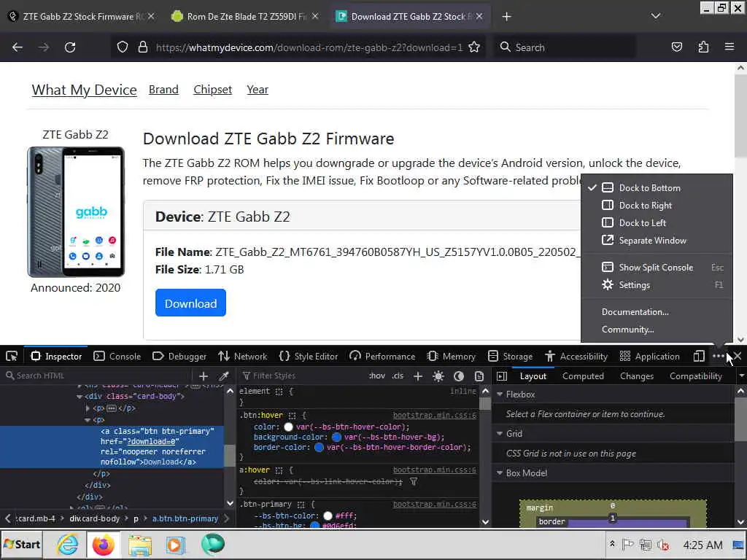Screen dimensions: 747x560
Task: Collapse the div class card-body node
Action: coord(80,396)
